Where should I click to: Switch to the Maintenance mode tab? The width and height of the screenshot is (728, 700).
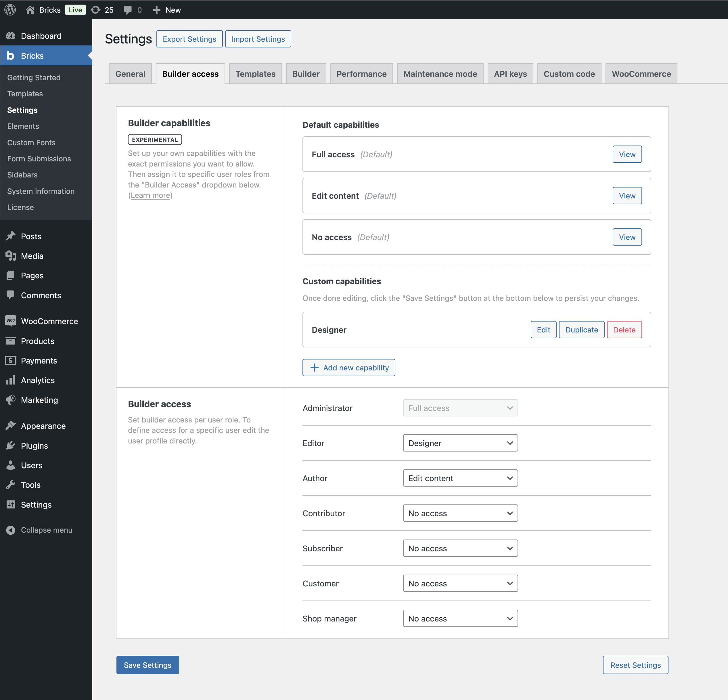(440, 74)
